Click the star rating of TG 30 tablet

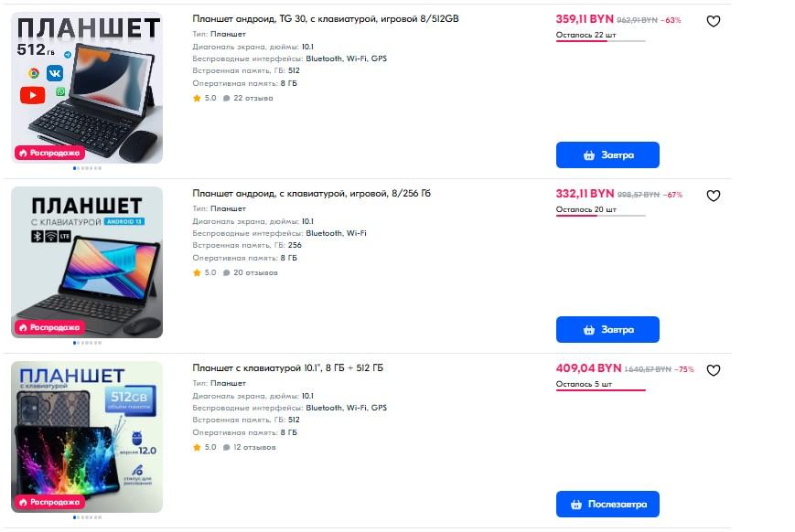point(197,98)
